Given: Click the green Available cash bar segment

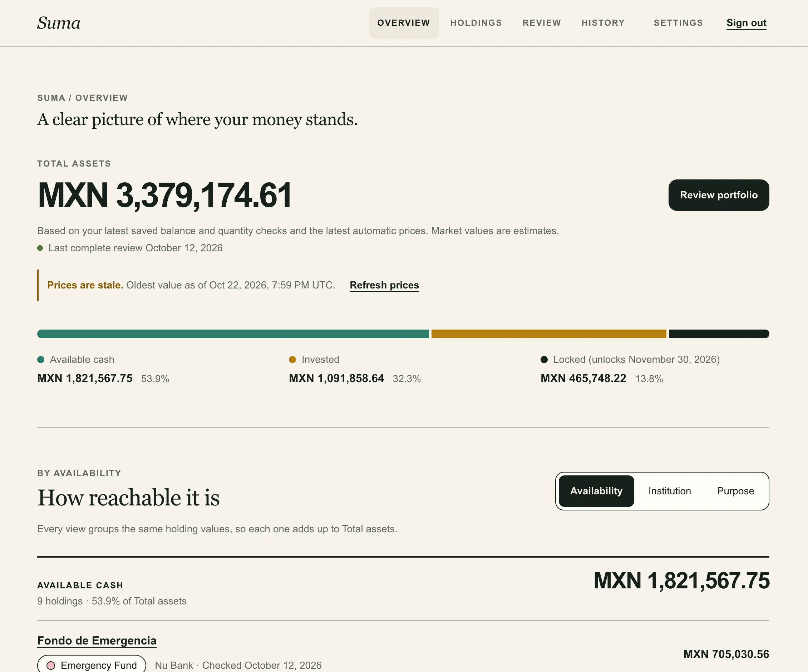Looking at the screenshot, I should 232,333.
